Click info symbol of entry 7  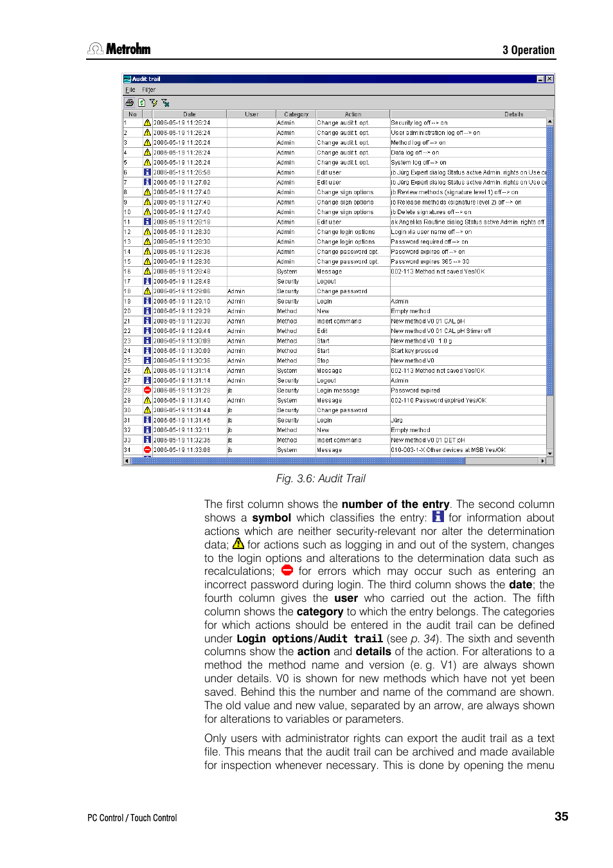[147, 182]
